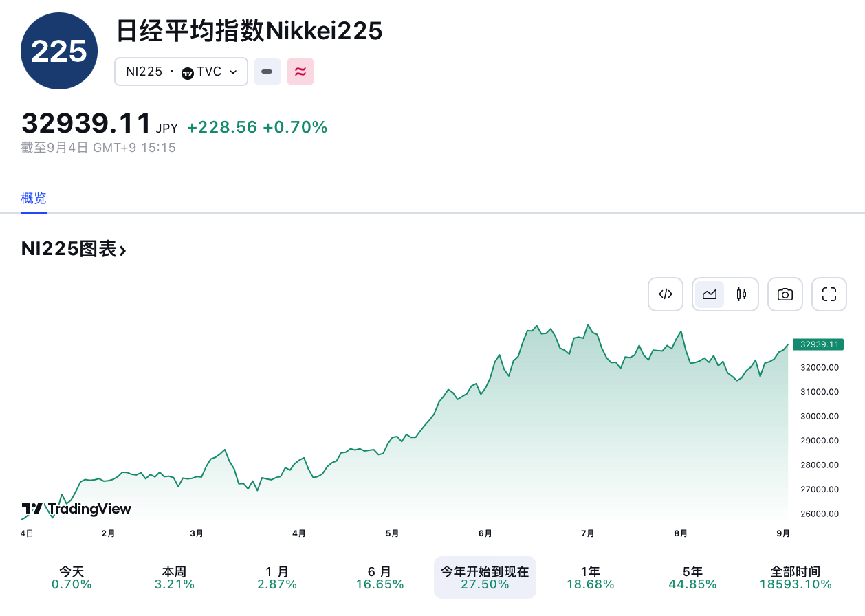
Task: Open the NI225 · TVC symbol dropdown
Action: click(181, 71)
